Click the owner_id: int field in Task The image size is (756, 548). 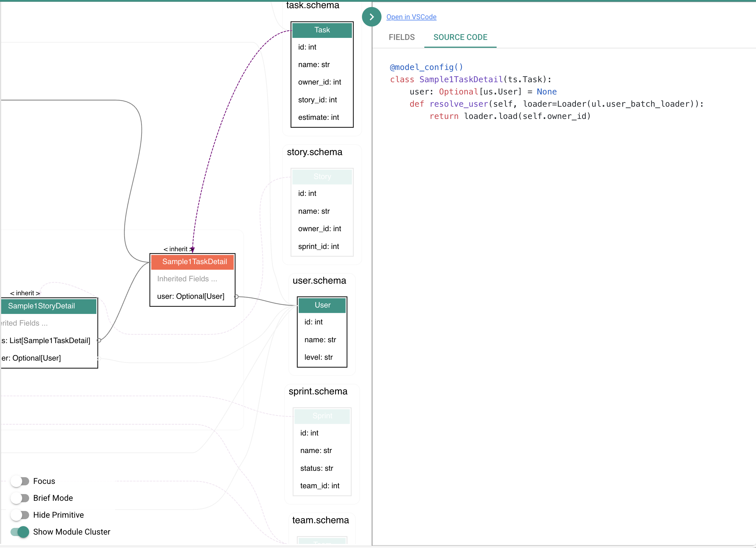point(319,82)
